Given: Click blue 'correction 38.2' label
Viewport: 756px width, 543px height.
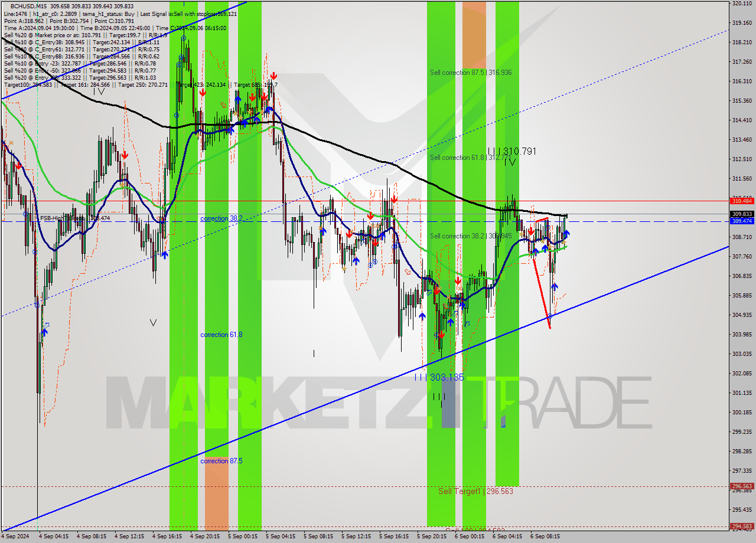Looking at the screenshot, I should pyautogui.click(x=221, y=218).
